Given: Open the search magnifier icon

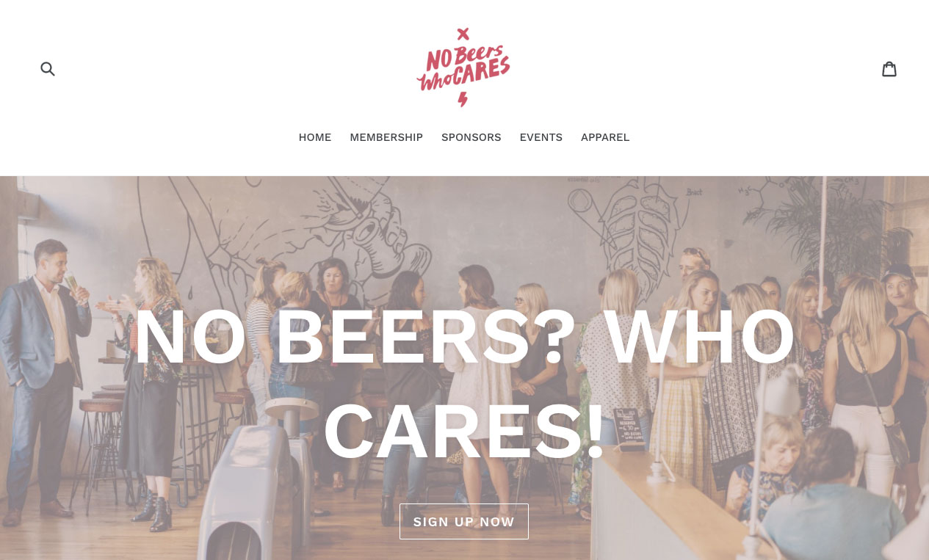Looking at the screenshot, I should point(48,69).
